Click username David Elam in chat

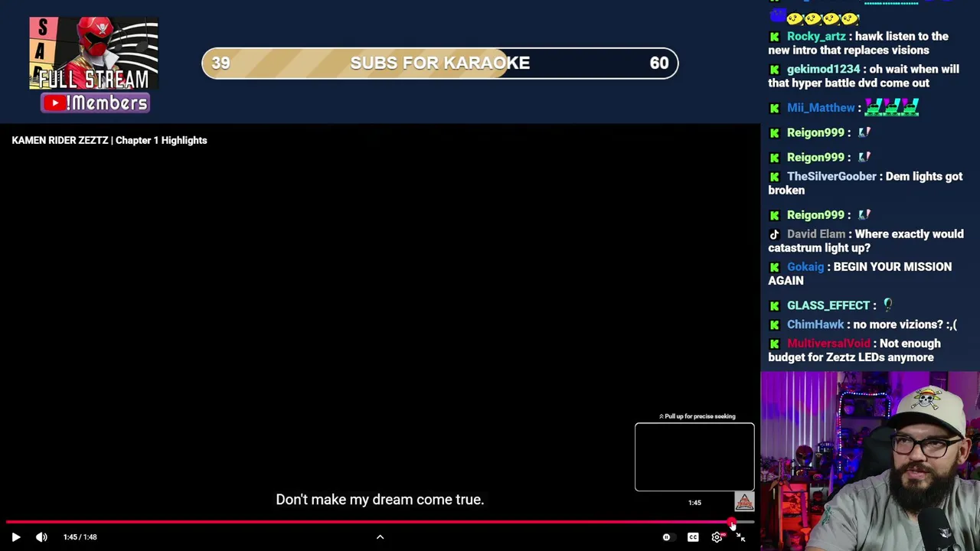click(816, 234)
